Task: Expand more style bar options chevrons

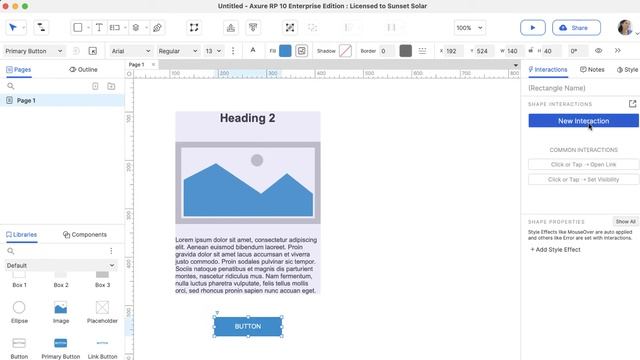Action: coord(618,51)
